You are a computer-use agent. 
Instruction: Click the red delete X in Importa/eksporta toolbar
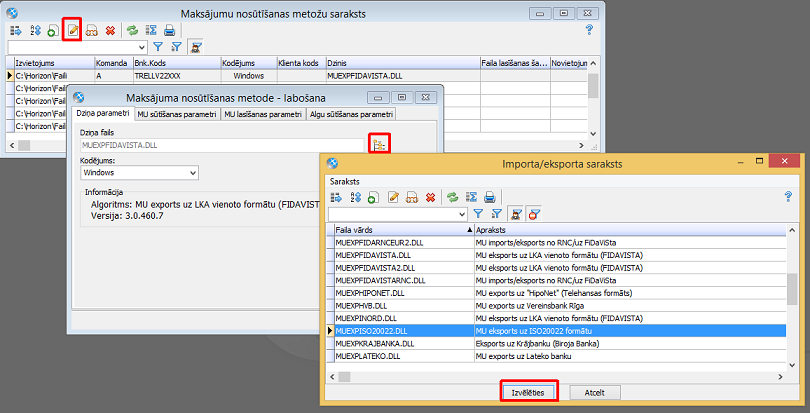(430, 197)
